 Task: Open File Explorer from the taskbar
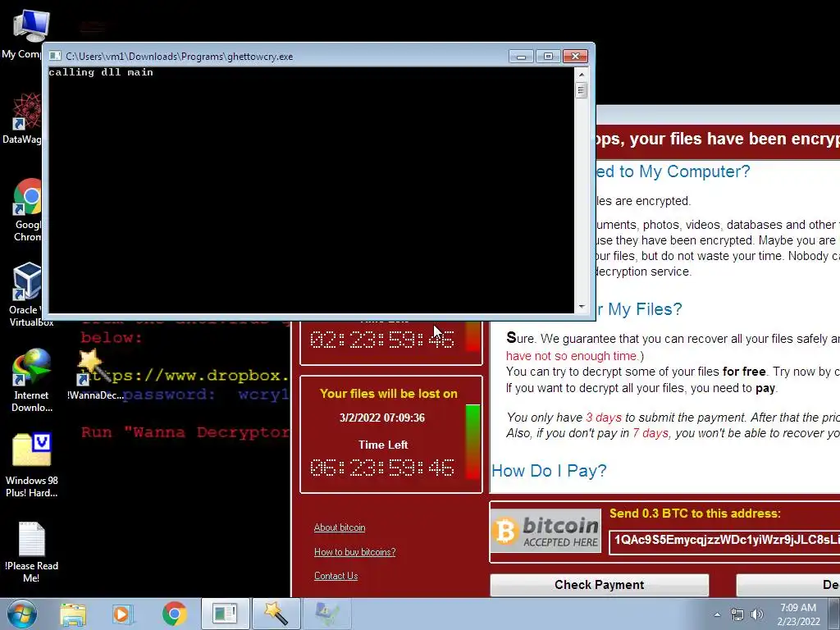pyautogui.click(x=73, y=614)
